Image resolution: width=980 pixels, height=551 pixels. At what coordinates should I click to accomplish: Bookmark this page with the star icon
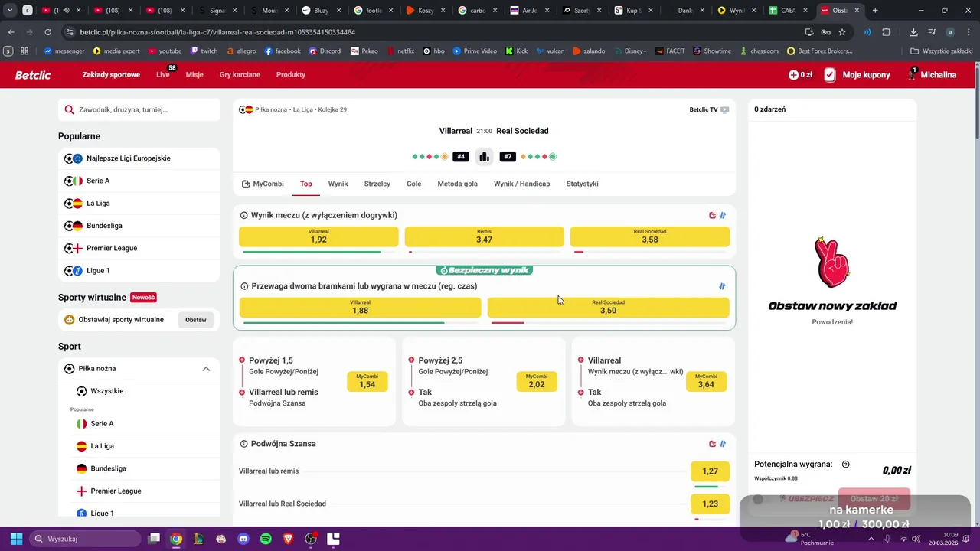click(x=842, y=32)
